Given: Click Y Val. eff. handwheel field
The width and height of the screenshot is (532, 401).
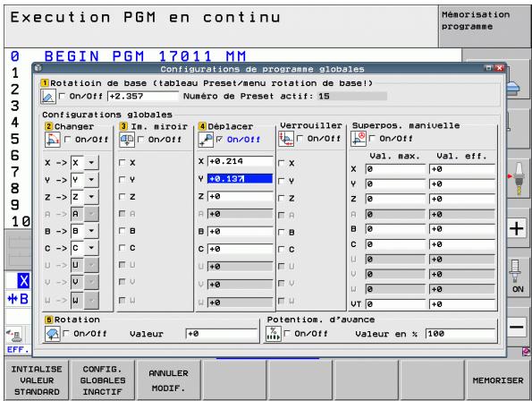Looking at the screenshot, I should [462, 184].
